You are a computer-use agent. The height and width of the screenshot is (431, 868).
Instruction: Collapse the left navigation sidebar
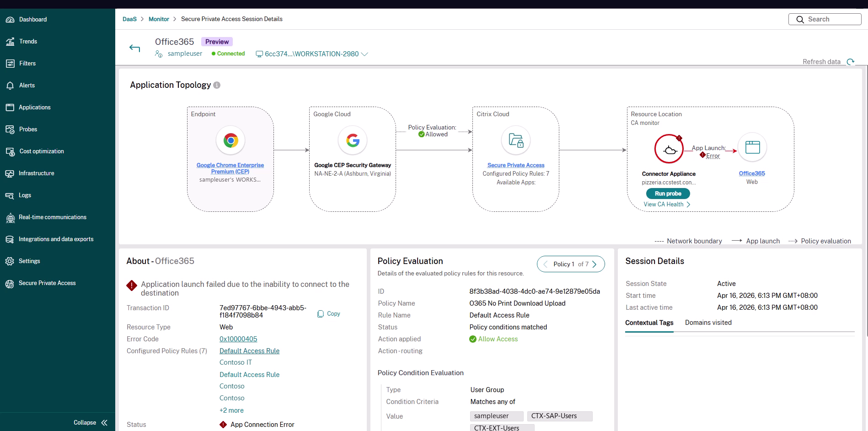click(x=91, y=423)
